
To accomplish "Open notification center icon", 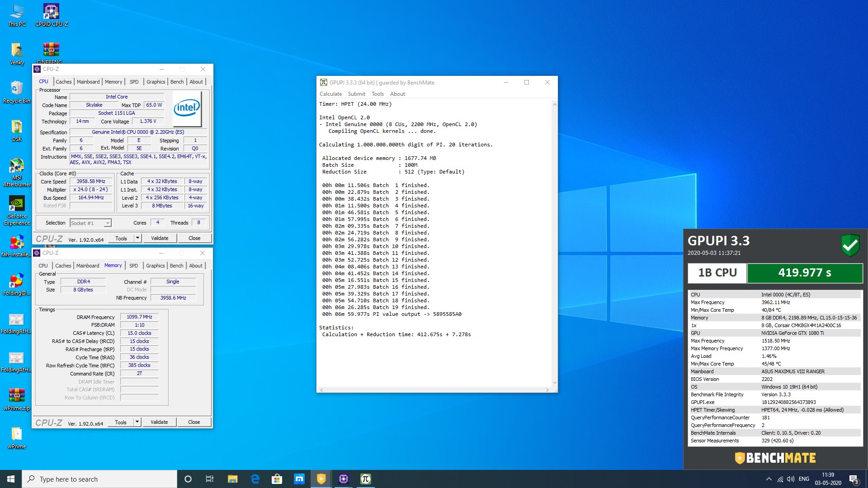I will (x=854, y=479).
